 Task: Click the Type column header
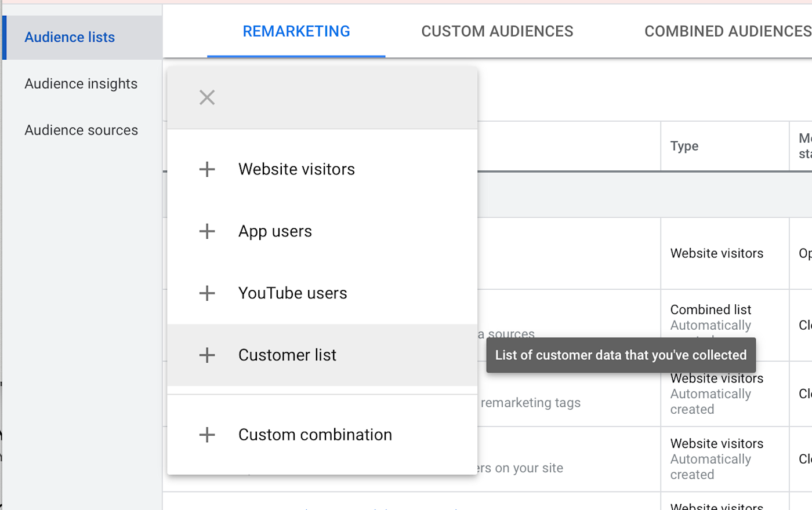point(684,146)
